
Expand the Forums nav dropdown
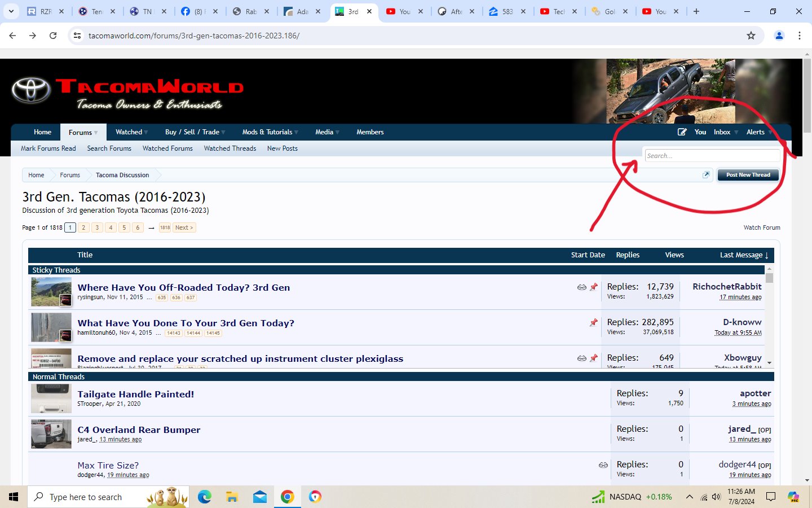coord(96,133)
